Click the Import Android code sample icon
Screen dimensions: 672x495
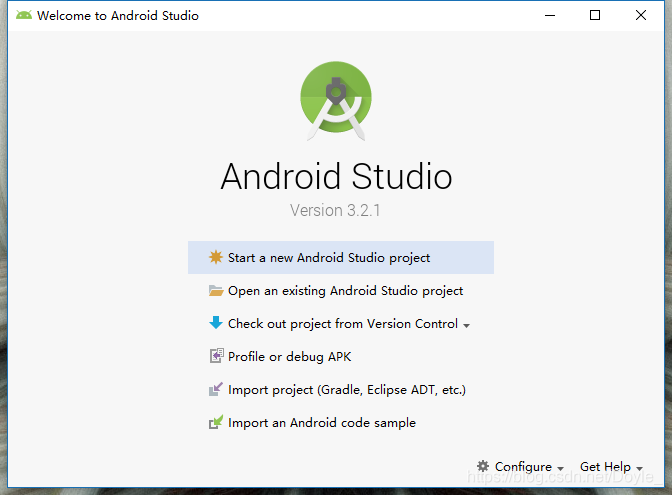coord(216,422)
